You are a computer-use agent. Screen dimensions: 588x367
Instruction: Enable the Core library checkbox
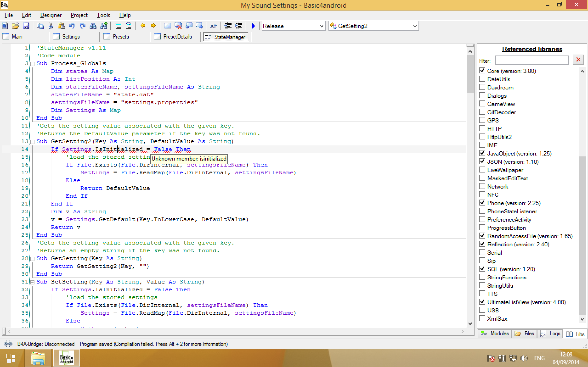click(x=482, y=71)
